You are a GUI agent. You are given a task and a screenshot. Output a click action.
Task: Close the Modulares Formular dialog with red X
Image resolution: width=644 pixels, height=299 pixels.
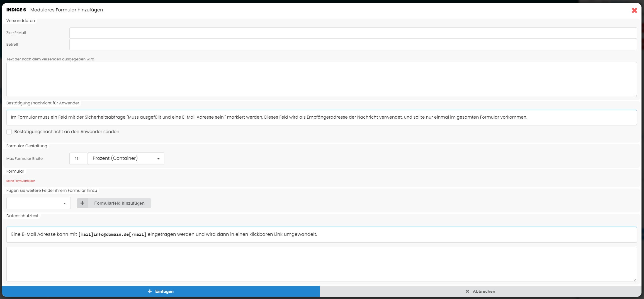click(634, 10)
